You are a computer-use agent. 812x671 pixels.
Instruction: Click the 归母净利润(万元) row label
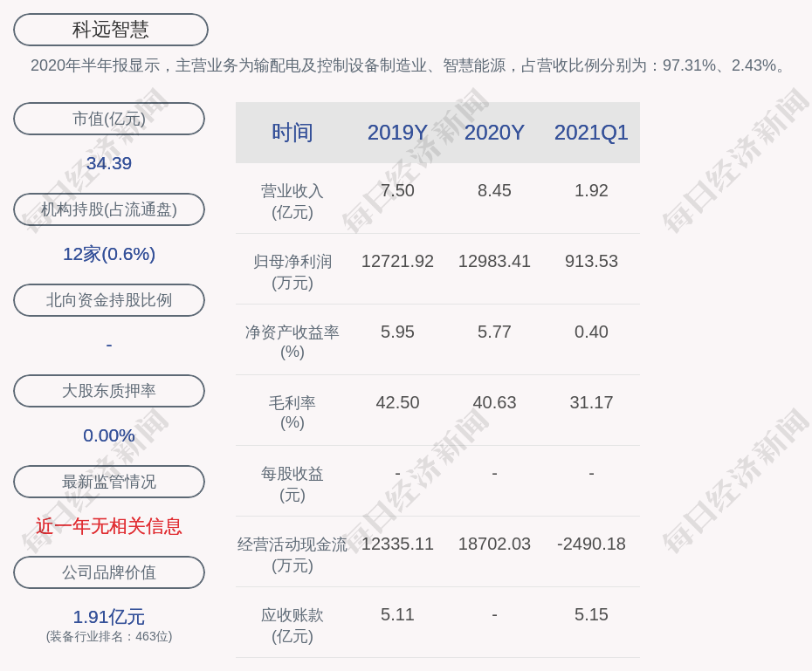(292, 272)
